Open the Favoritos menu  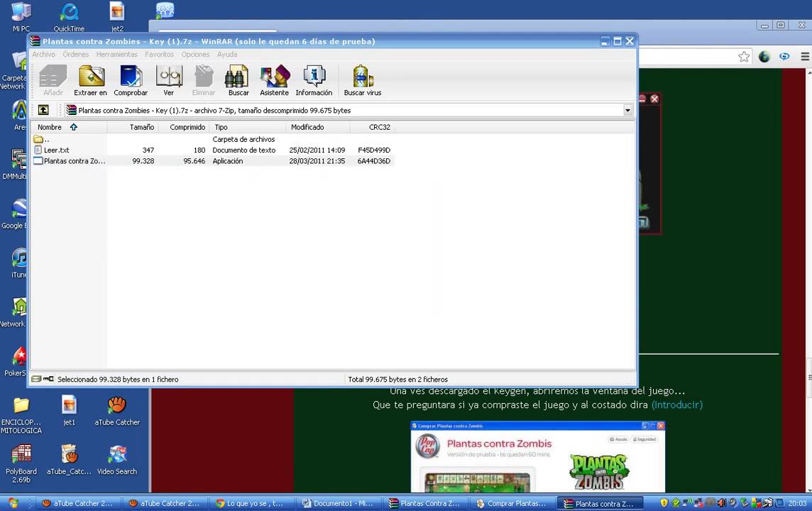[x=159, y=55]
